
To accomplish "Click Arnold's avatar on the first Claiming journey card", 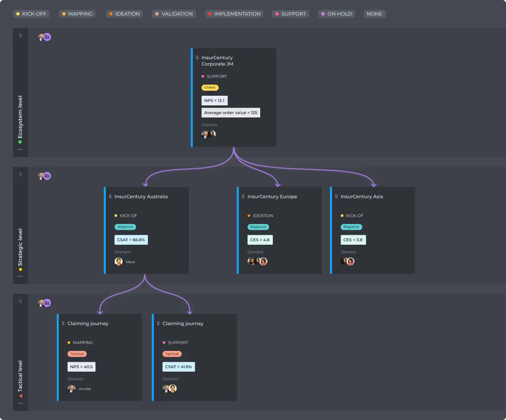I will tap(72, 388).
